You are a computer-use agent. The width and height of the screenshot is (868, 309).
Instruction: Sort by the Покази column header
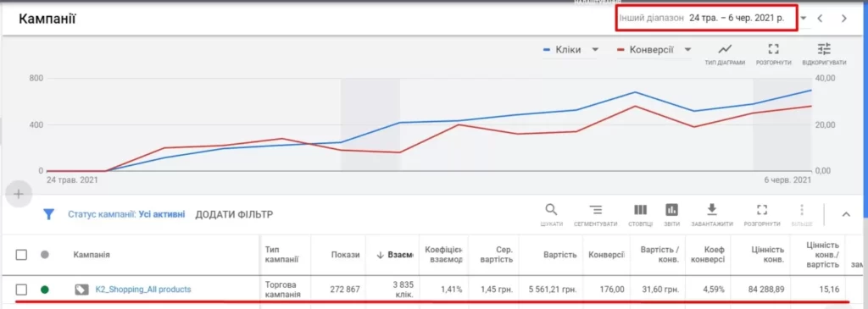tap(346, 255)
